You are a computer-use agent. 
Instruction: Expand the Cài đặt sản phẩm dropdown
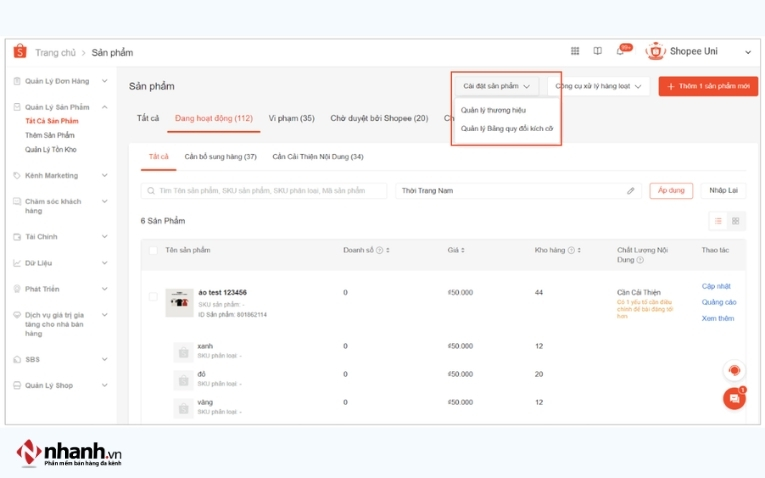[497, 87]
